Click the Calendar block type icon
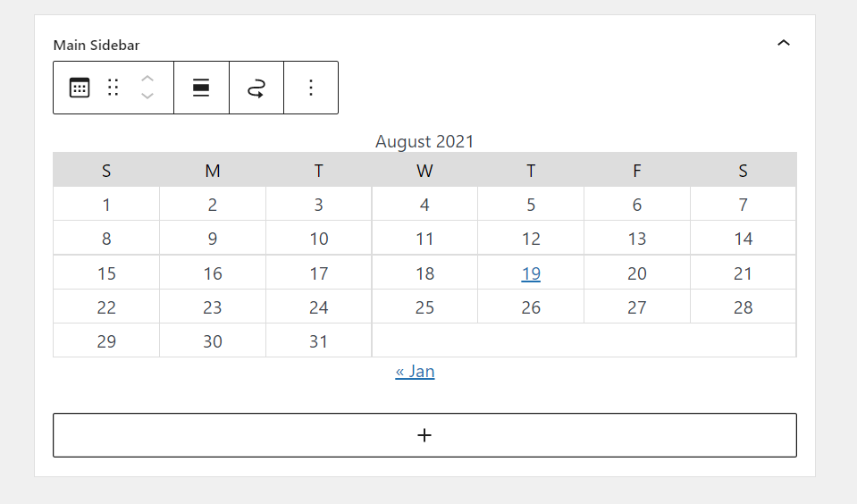 click(x=80, y=88)
